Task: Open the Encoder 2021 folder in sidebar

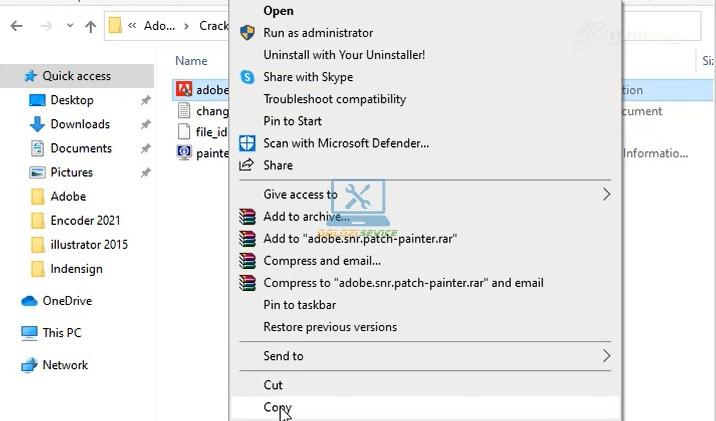Action: pyautogui.click(x=85, y=221)
